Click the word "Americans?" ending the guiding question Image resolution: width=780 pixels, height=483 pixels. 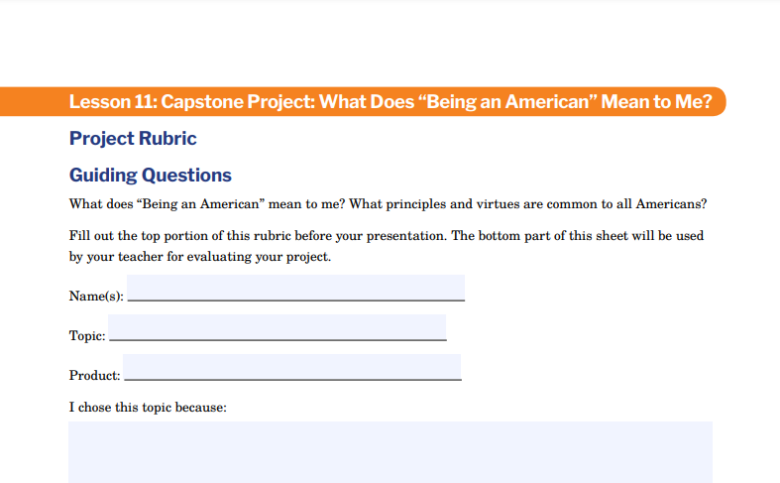(x=671, y=204)
